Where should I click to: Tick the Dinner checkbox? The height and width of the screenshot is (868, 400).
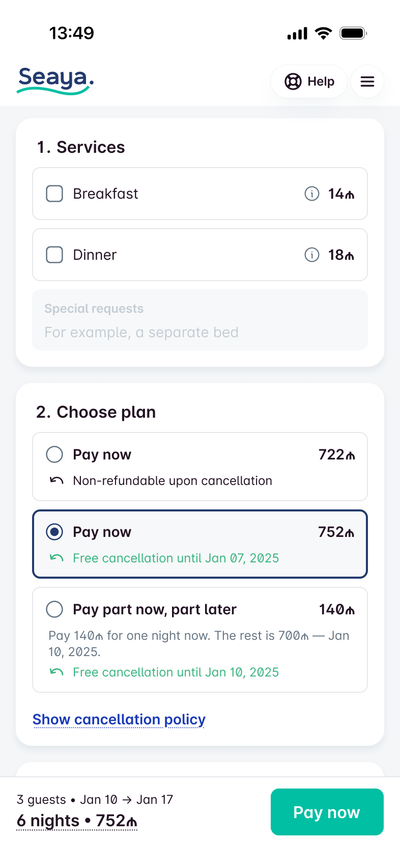[54, 255]
